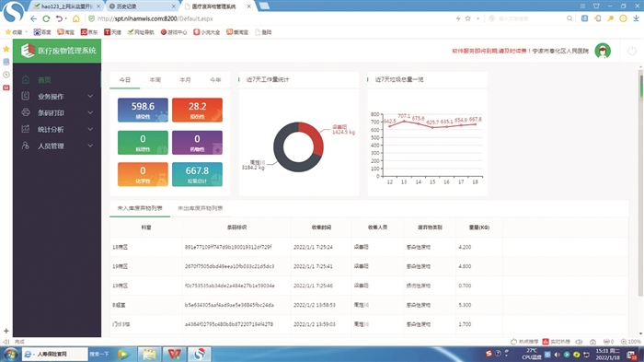Expand the 人员管理 menu chevron
The width and height of the screenshot is (644, 362).
point(90,146)
